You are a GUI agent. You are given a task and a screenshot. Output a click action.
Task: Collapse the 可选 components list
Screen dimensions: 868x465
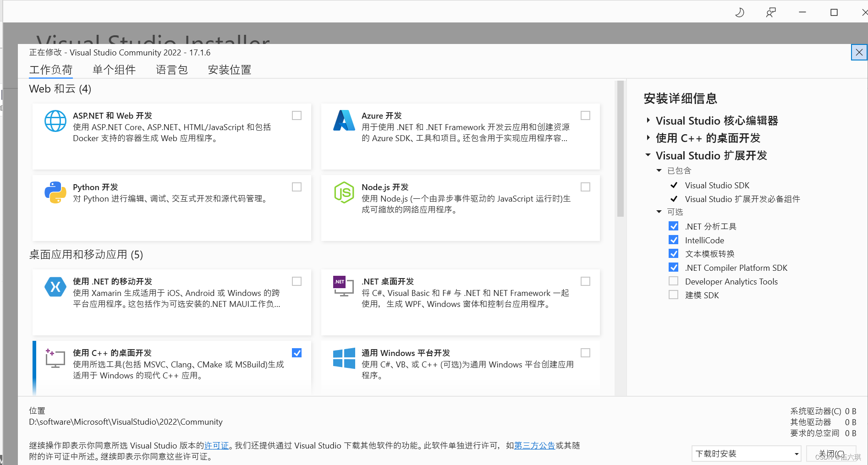(659, 212)
